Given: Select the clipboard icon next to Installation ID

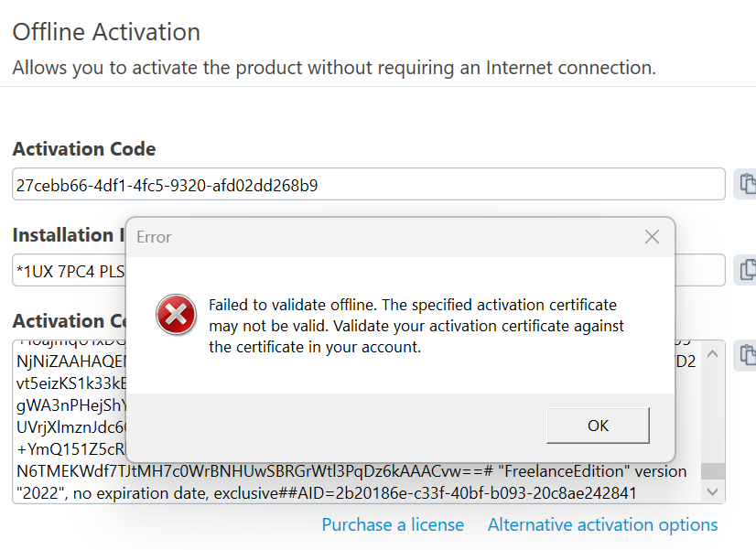Looking at the screenshot, I should click(746, 269).
